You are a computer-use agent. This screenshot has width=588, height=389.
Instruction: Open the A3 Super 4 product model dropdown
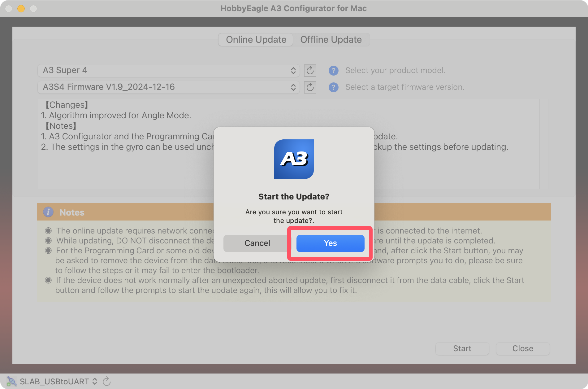[x=168, y=70]
